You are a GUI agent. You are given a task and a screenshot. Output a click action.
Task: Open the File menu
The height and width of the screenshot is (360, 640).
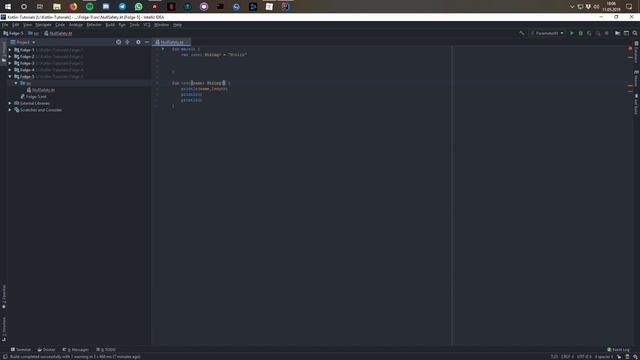pos(5,25)
